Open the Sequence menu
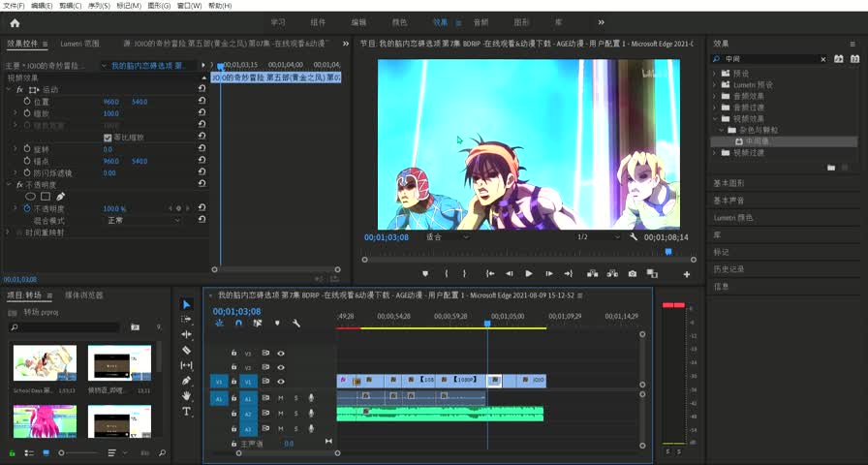Image resolution: width=868 pixels, height=465 pixels. click(99, 6)
